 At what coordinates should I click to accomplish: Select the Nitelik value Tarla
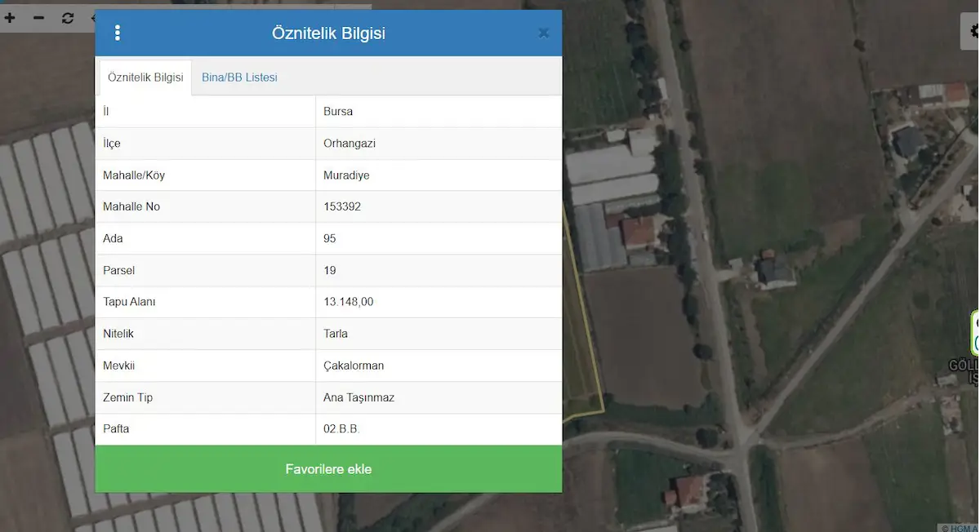[x=439, y=334]
